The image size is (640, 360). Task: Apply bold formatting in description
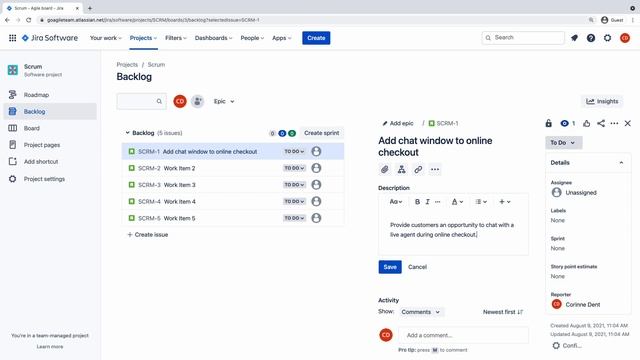pos(417,202)
